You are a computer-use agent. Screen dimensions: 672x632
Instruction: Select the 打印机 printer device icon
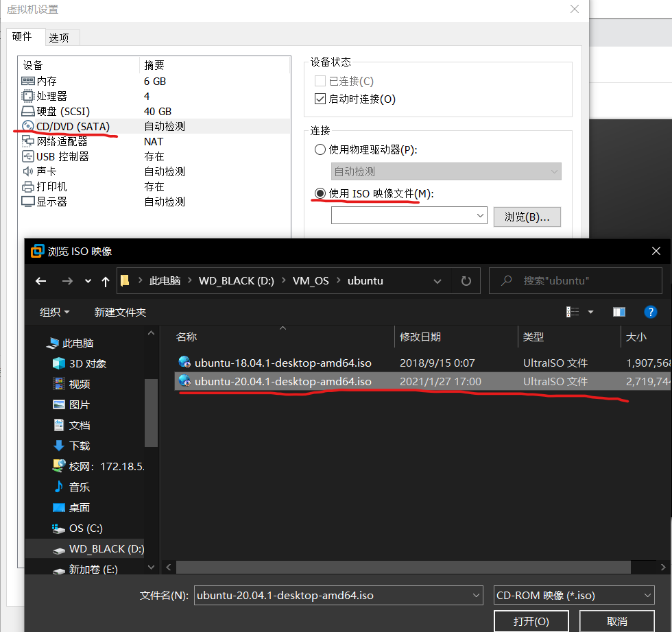click(x=29, y=186)
